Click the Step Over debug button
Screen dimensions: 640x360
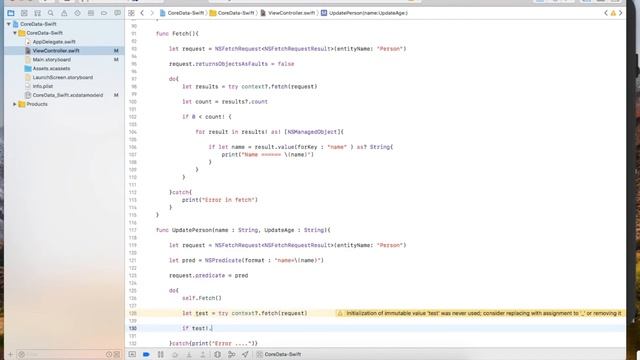(x=175, y=354)
